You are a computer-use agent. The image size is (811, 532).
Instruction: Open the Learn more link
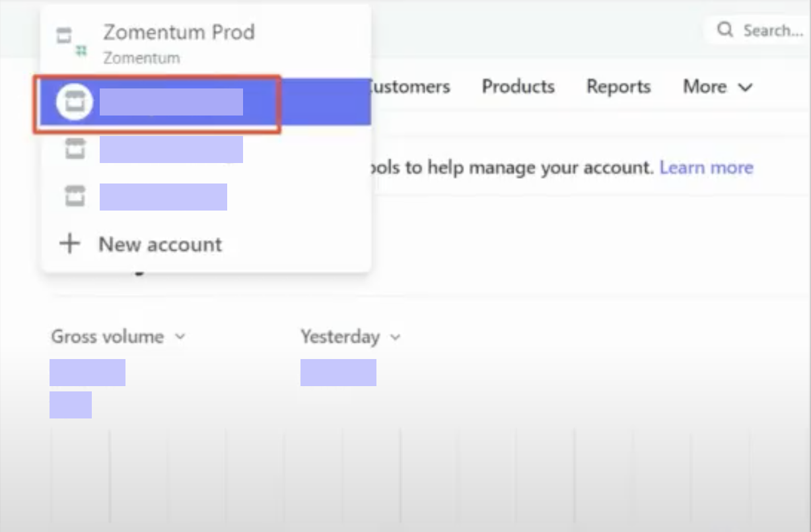point(707,167)
